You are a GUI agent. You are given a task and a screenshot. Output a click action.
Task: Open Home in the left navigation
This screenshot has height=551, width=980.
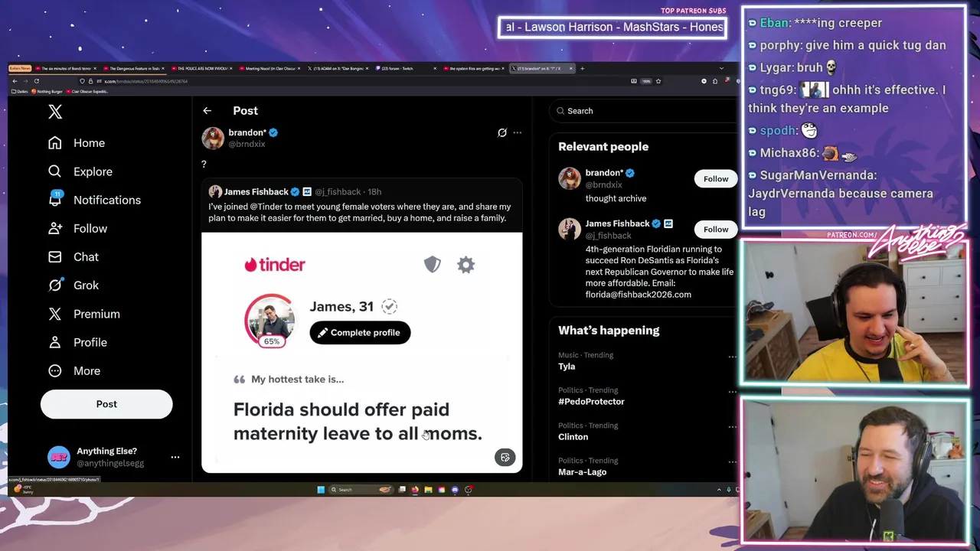77,143
